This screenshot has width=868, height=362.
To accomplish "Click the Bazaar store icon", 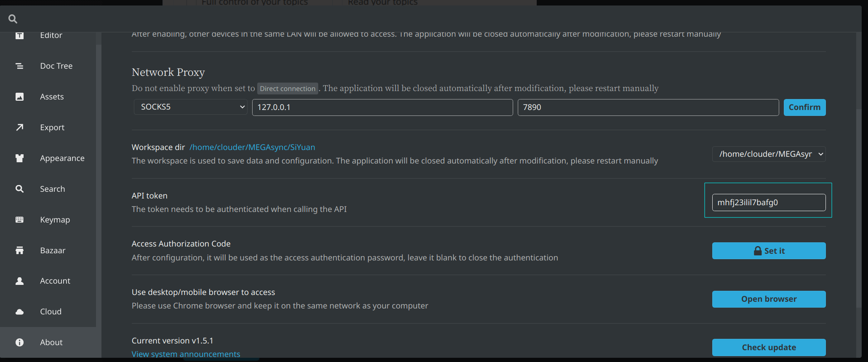I will pyautogui.click(x=19, y=250).
